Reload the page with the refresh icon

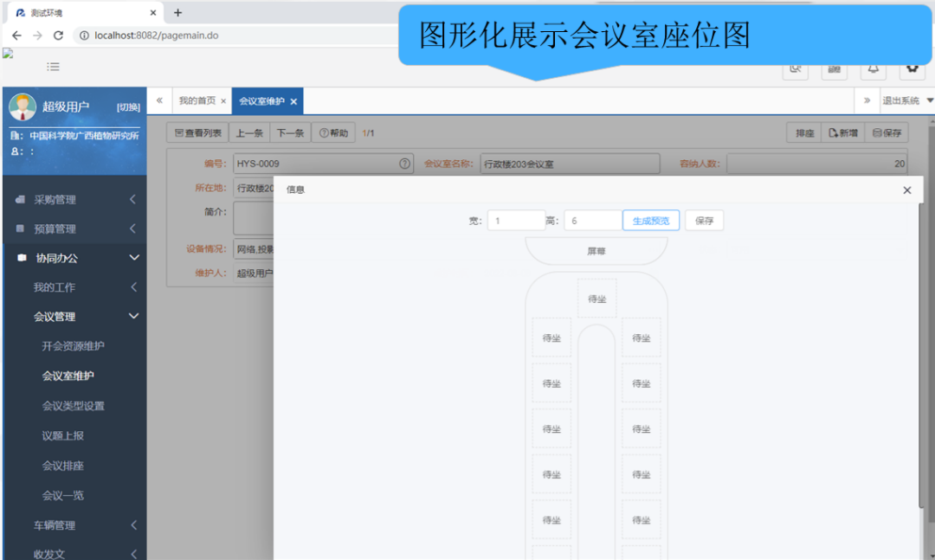58,35
